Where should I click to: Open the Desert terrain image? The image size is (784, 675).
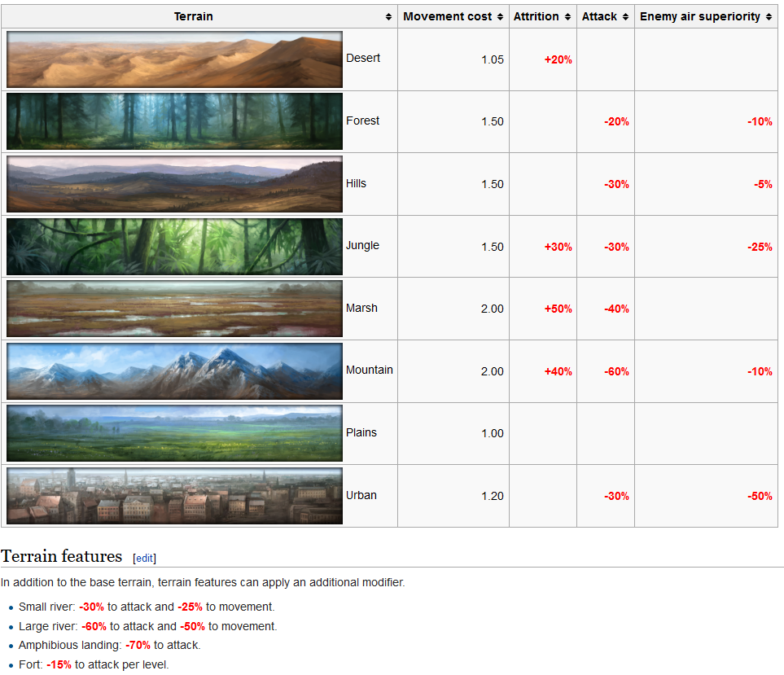pyautogui.click(x=174, y=59)
